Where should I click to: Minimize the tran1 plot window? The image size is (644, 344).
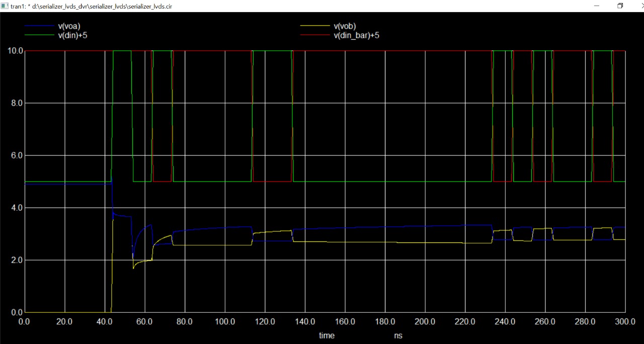point(597,6)
